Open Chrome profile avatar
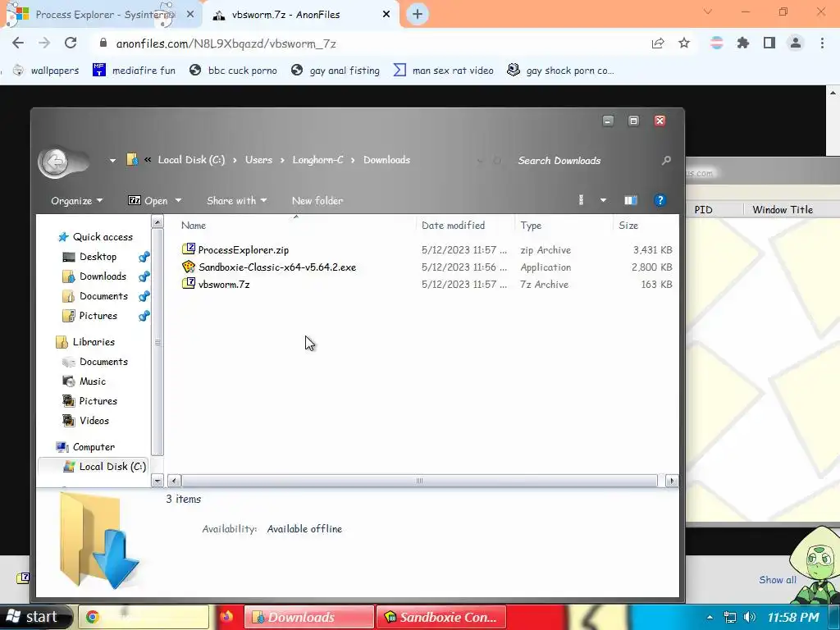This screenshot has height=630, width=840. 796,43
